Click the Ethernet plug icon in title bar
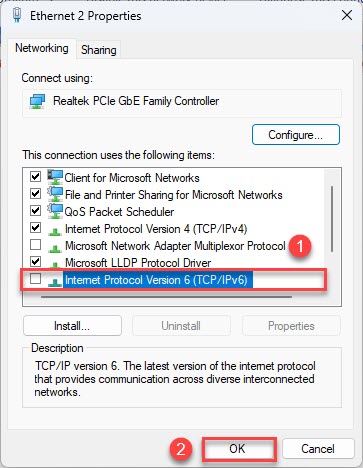363x468 pixels. [17, 16]
